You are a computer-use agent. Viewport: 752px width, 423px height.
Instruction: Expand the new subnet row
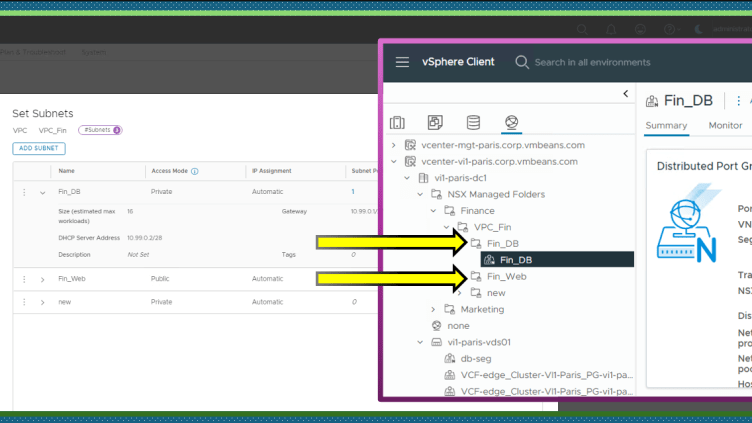point(43,302)
